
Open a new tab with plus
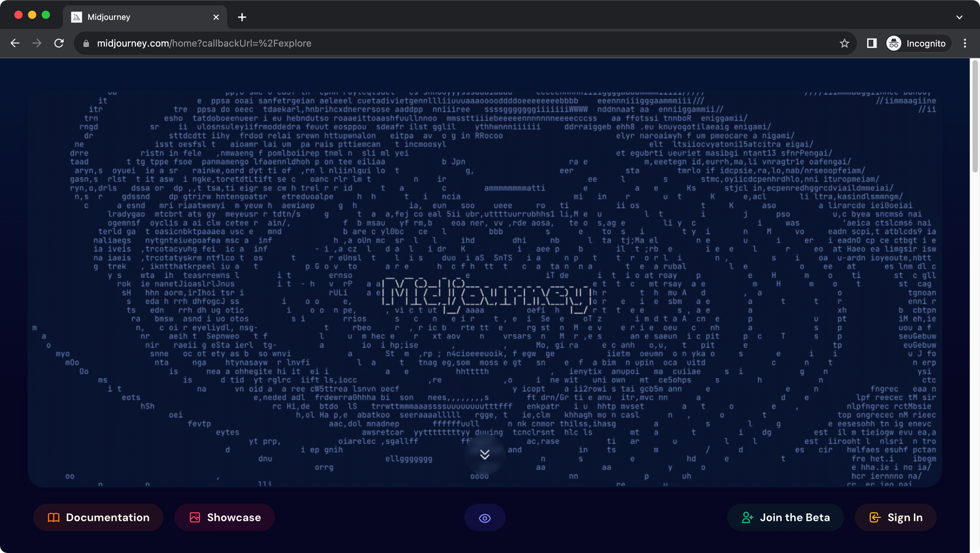pos(242,17)
